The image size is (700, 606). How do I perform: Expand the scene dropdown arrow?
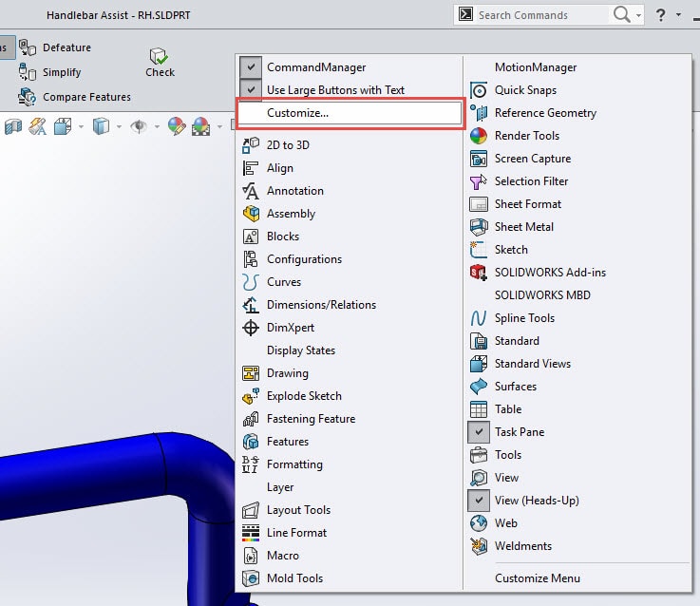(x=219, y=127)
